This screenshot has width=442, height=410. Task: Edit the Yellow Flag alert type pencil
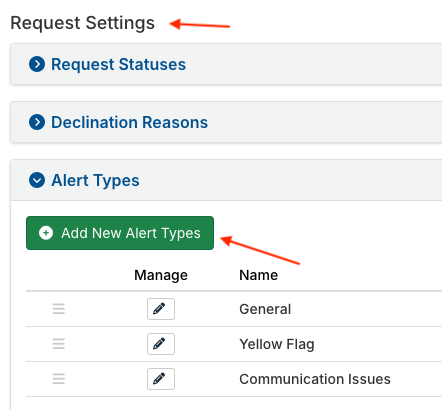(x=161, y=344)
